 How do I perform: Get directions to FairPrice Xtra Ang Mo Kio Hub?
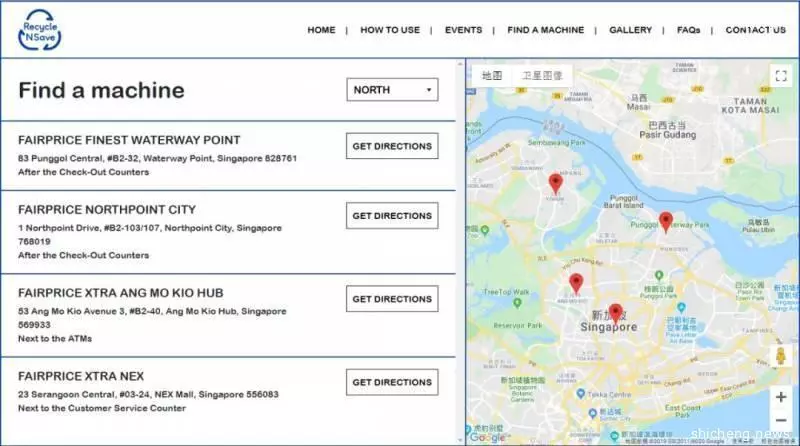click(x=392, y=299)
